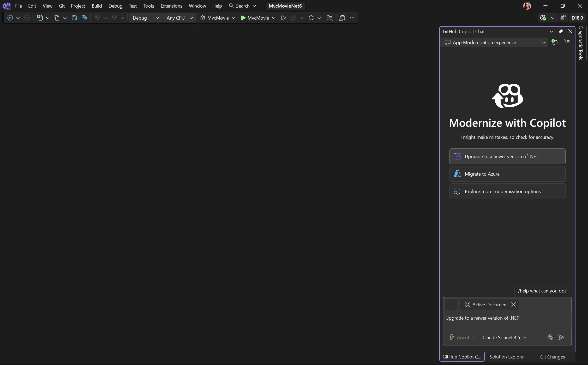Choose Migrate to Azure option
Screen dimensions: 588x365
click(x=507, y=174)
